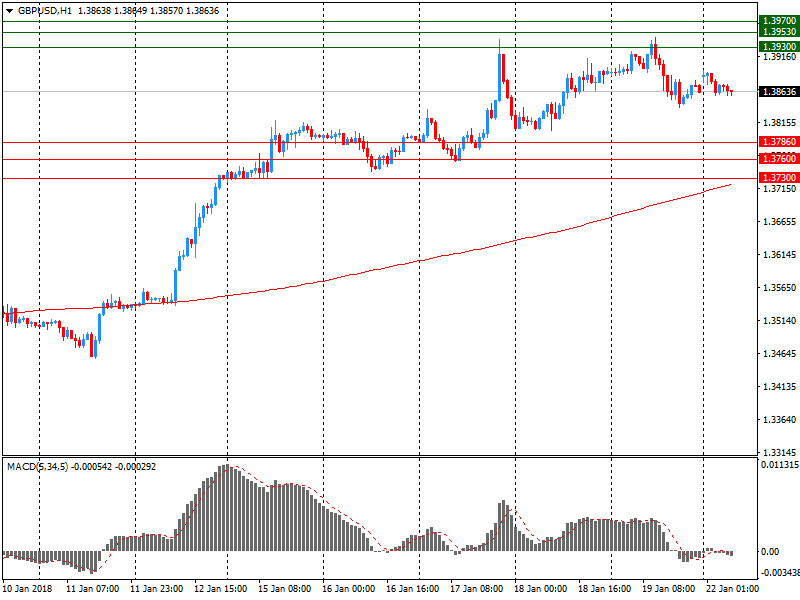Click the tallest MACD histogram bar
The height and width of the screenshot is (600, 800).
(x=227, y=508)
